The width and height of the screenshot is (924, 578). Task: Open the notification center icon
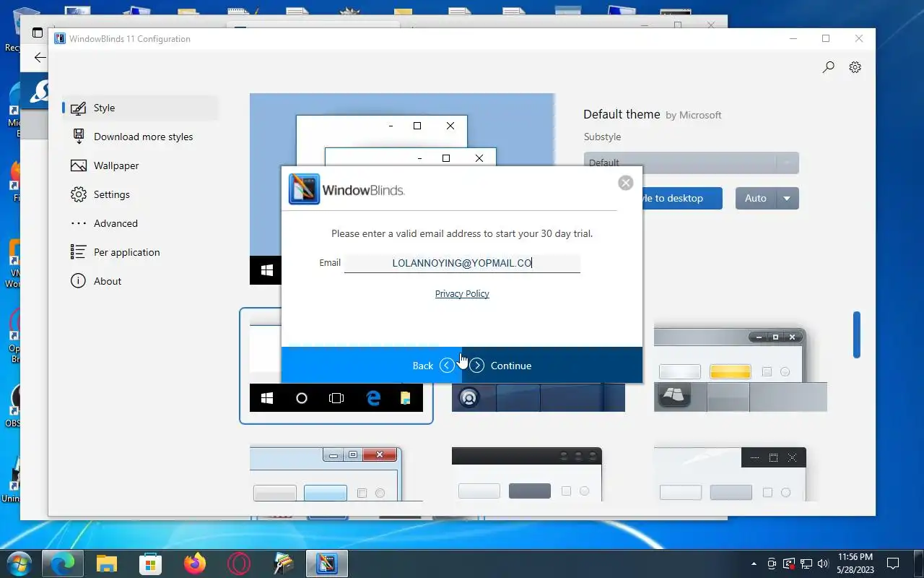coord(893,564)
